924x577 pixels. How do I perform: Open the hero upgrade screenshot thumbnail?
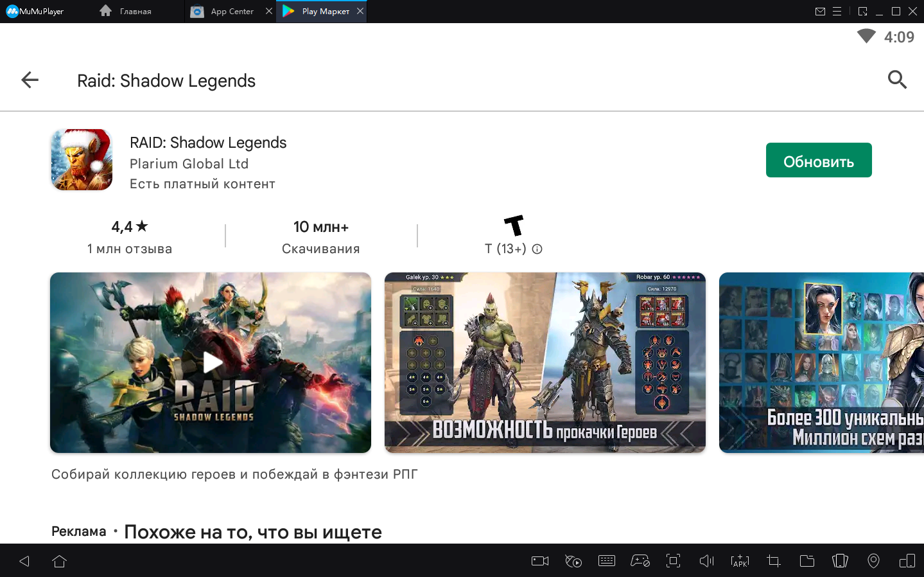pyautogui.click(x=545, y=362)
